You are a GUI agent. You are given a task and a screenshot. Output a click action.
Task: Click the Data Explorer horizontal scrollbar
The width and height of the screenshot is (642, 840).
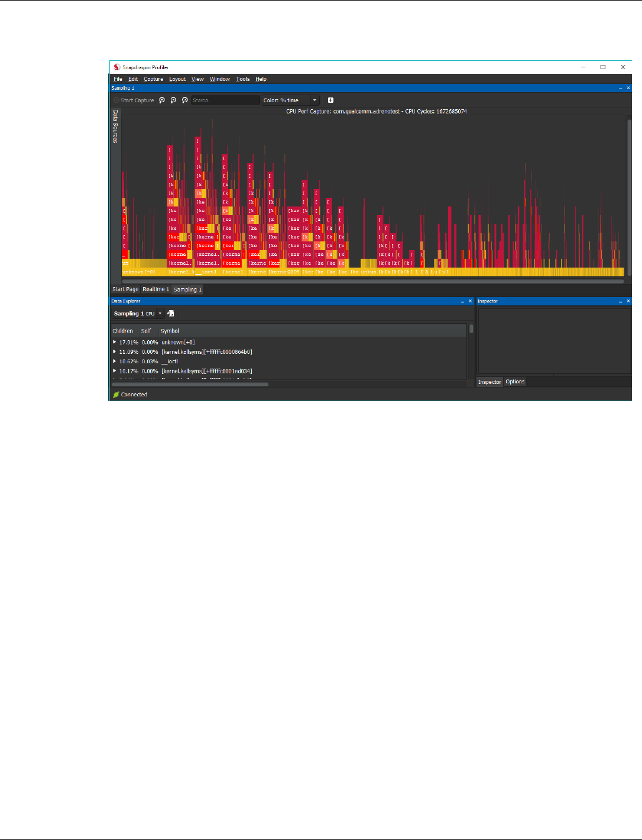[190, 385]
